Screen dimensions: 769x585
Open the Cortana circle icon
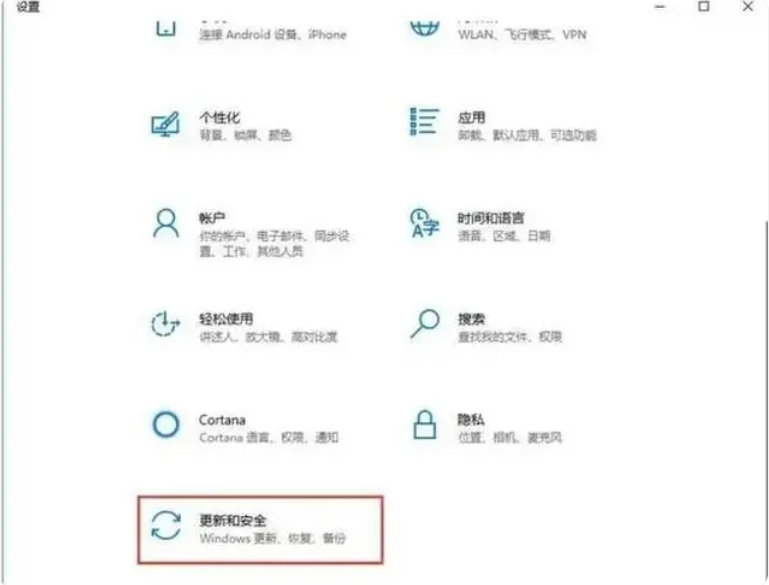pyautogui.click(x=166, y=425)
